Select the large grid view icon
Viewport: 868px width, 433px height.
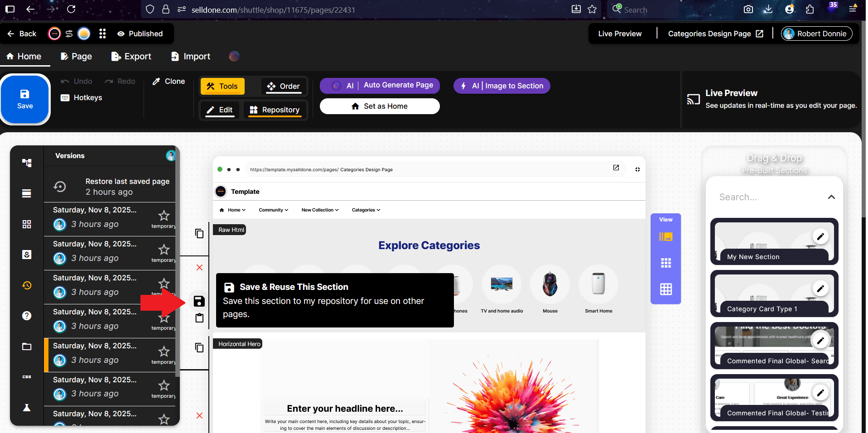(x=666, y=289)
